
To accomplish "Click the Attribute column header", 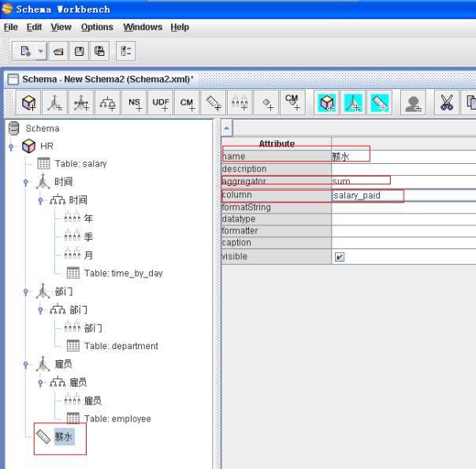I will (x=277, y=143).
